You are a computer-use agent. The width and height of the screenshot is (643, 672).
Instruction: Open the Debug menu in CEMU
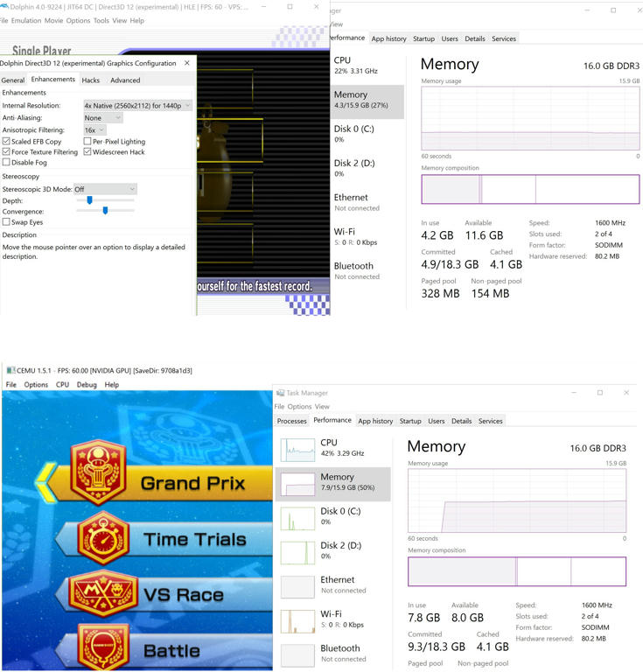pyautogui.click(x=87, y=385)
